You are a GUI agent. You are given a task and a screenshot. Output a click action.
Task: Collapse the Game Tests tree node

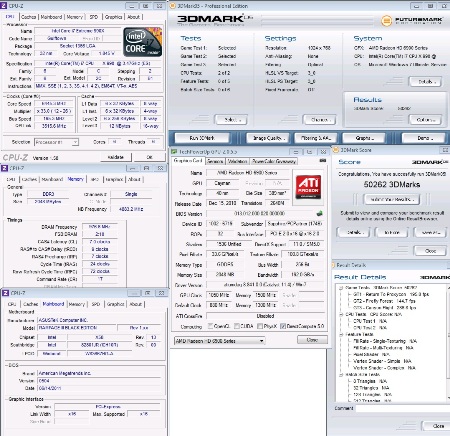pyautogui.click(x=341, y=288)
